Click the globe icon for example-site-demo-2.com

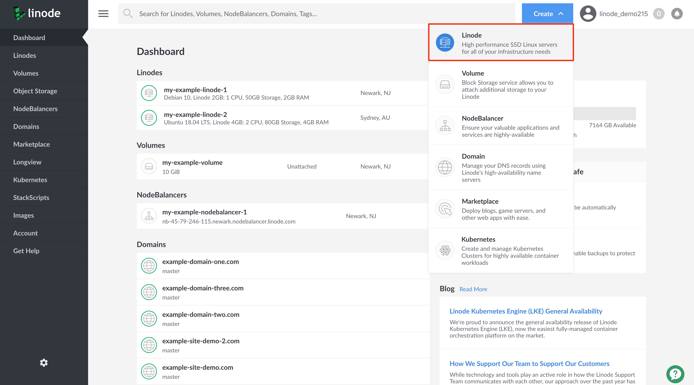[149, 345]
